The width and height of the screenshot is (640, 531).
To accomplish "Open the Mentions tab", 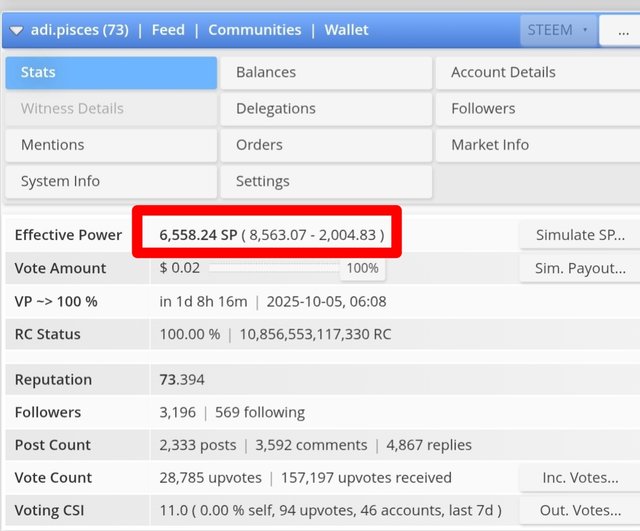I will 111,145.
